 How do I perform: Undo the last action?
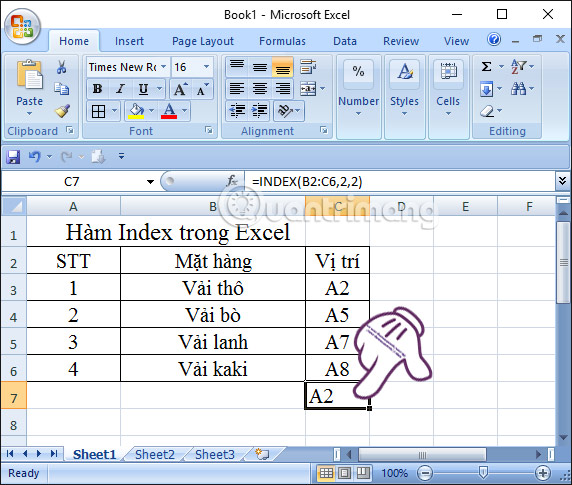pos(34,157)
